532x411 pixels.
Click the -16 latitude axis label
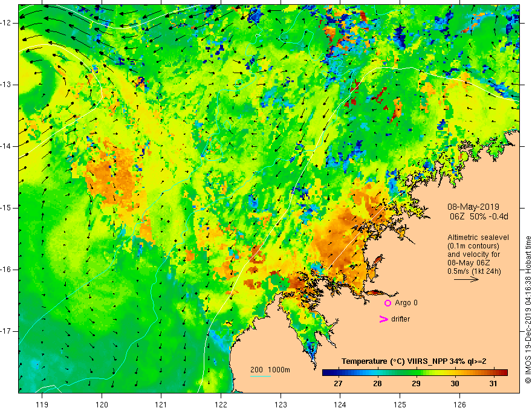point(7,270)
